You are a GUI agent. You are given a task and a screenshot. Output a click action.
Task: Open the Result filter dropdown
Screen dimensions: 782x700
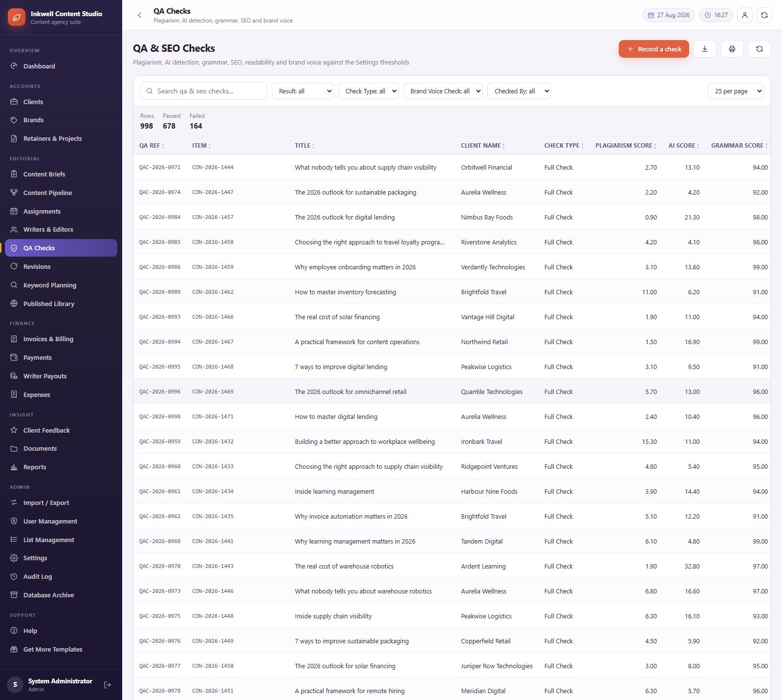point(303,91)
